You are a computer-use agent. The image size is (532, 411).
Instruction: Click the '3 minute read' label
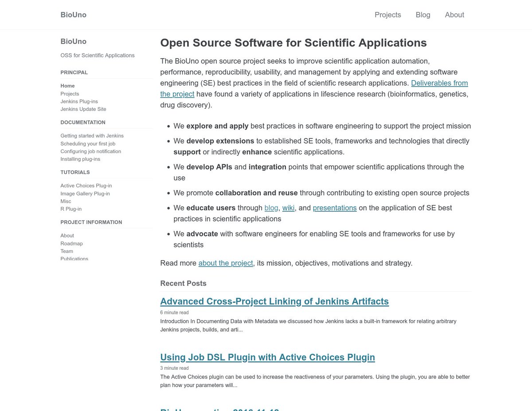click(175, 368)
